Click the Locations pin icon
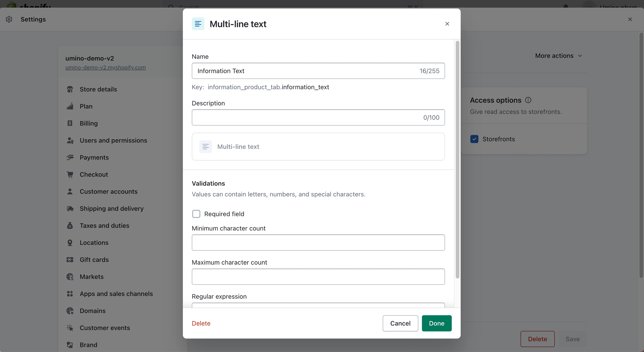 tap(70, 243)
